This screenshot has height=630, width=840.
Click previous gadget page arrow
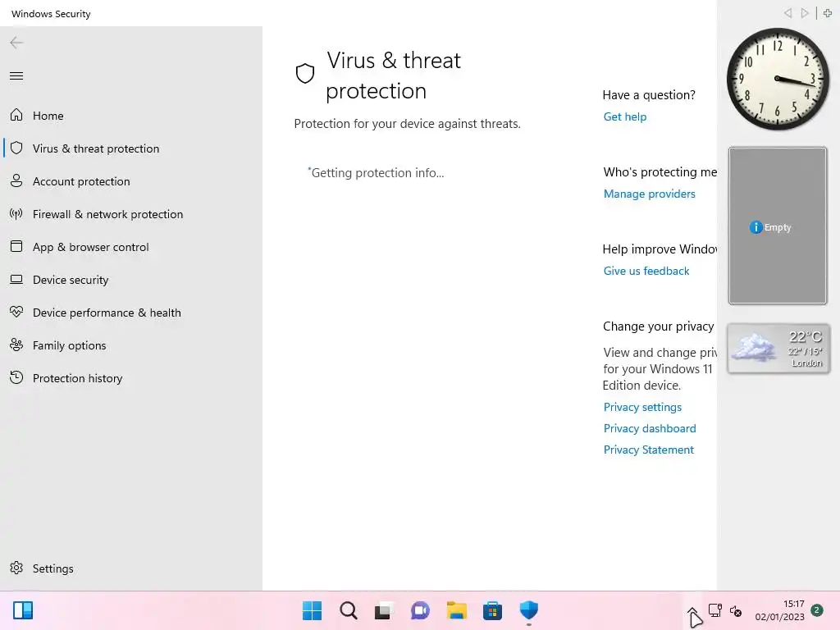click(x=787, y=13)
